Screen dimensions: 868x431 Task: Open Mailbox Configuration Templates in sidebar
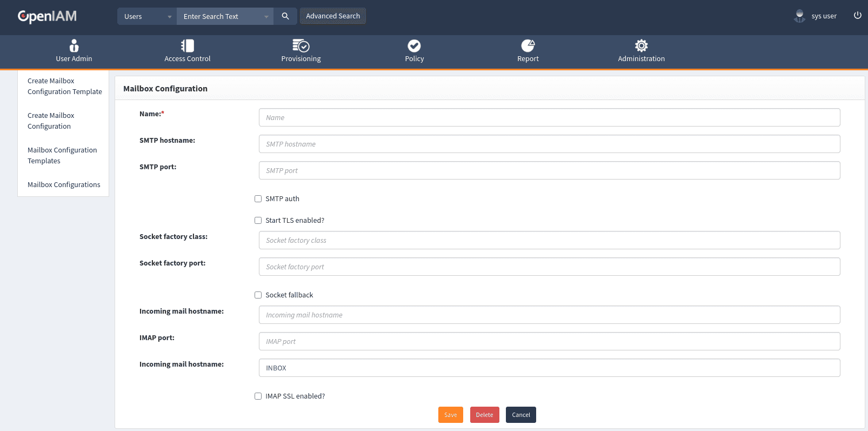62,156
